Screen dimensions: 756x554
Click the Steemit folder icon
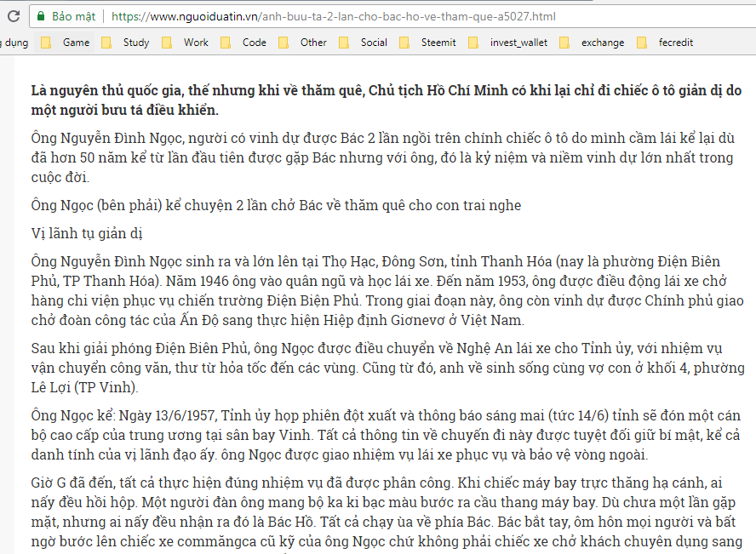(404, 43)
